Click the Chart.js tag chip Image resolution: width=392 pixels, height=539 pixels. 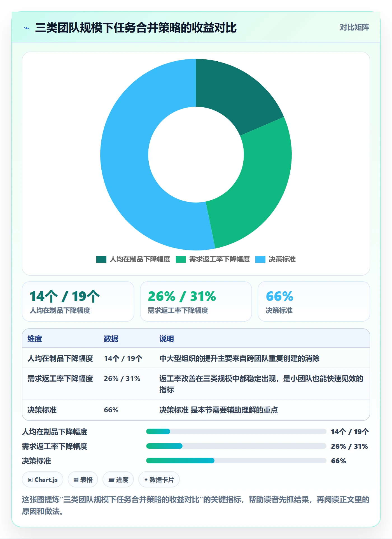coord(43,480)
